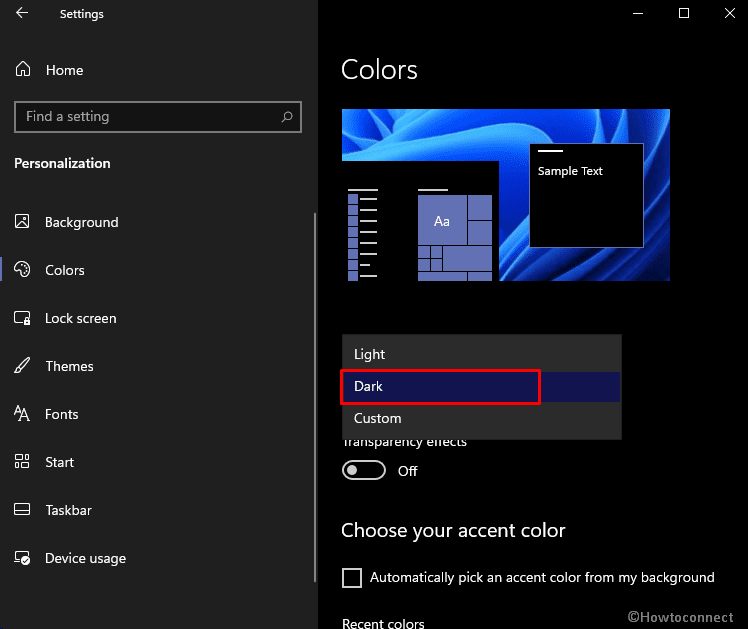Click the Themes paintbrush icon
Screen dimensions: 748x629
point(23,366)
